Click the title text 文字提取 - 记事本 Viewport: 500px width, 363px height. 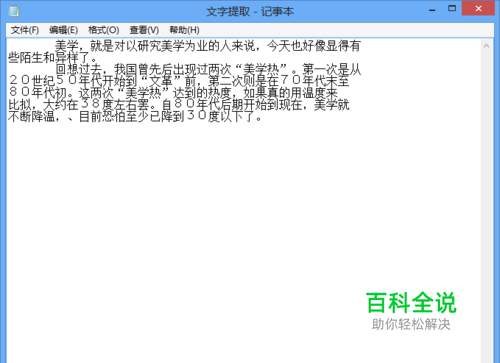pyautogui.click(x=250, y=12)
